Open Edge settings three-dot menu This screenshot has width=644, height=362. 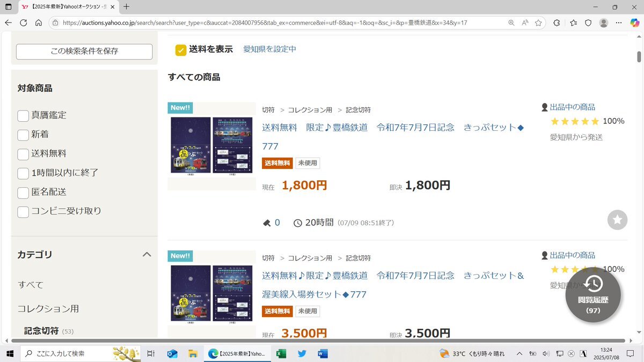619,23
